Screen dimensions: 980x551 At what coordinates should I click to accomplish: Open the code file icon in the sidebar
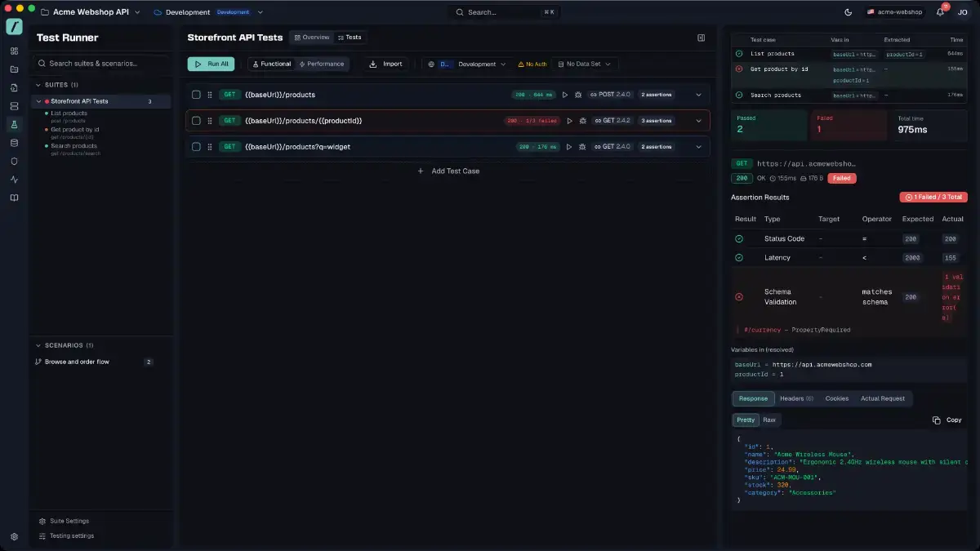[x=14, y=87]
